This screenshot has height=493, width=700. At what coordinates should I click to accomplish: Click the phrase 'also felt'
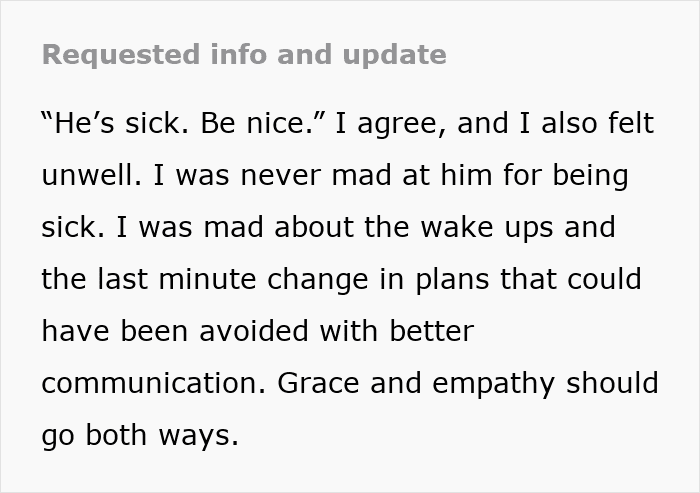click(x=597, y=123)
